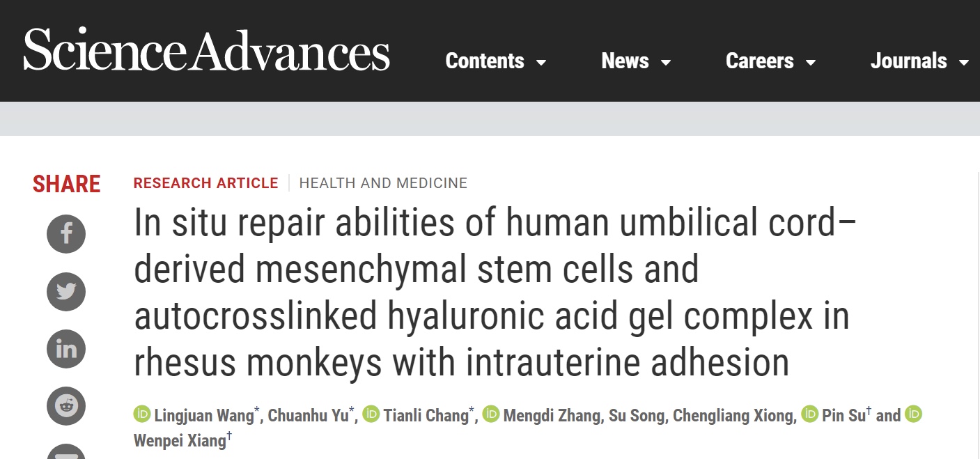The width and height of the screenshot is (980, 459).
Task: Share the article on Reddit
Action: (66, 405)
